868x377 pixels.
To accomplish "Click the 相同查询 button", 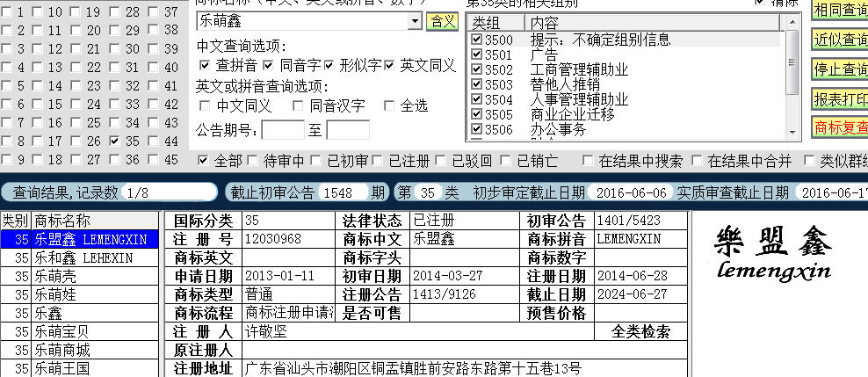I will 840,10.
